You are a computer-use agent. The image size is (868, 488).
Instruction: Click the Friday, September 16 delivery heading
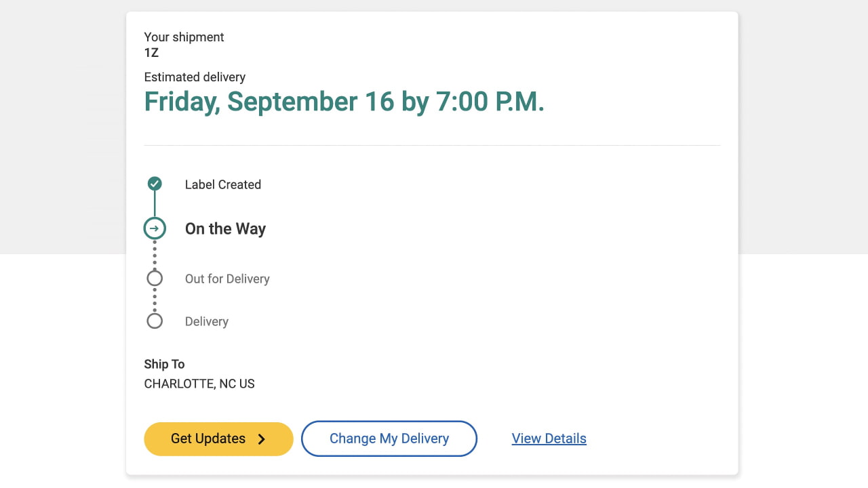point(344,102)
